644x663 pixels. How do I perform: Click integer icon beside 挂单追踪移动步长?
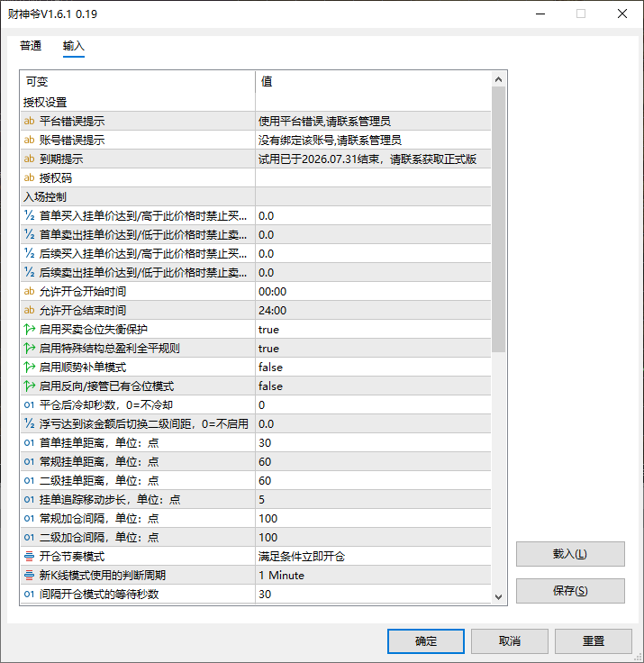(29, 499)
